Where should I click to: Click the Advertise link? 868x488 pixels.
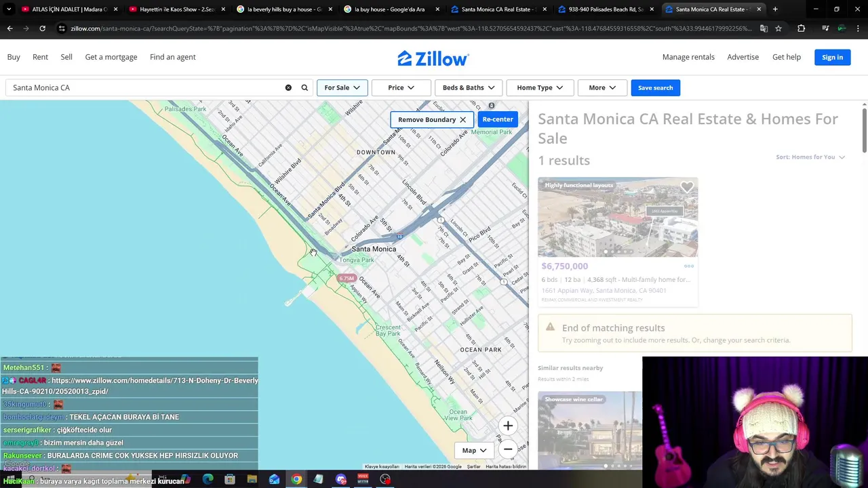pos(743,57)
